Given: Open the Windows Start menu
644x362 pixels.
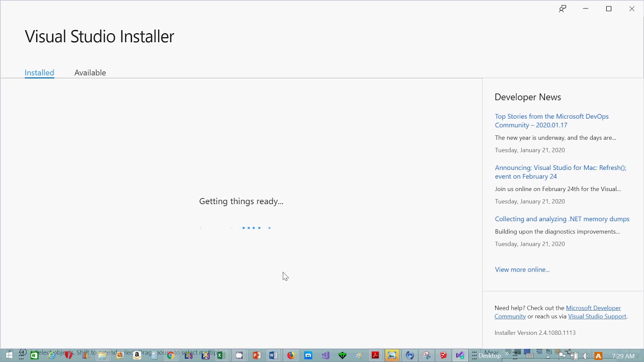Looking at the screenshot, I should pos(9,355).
